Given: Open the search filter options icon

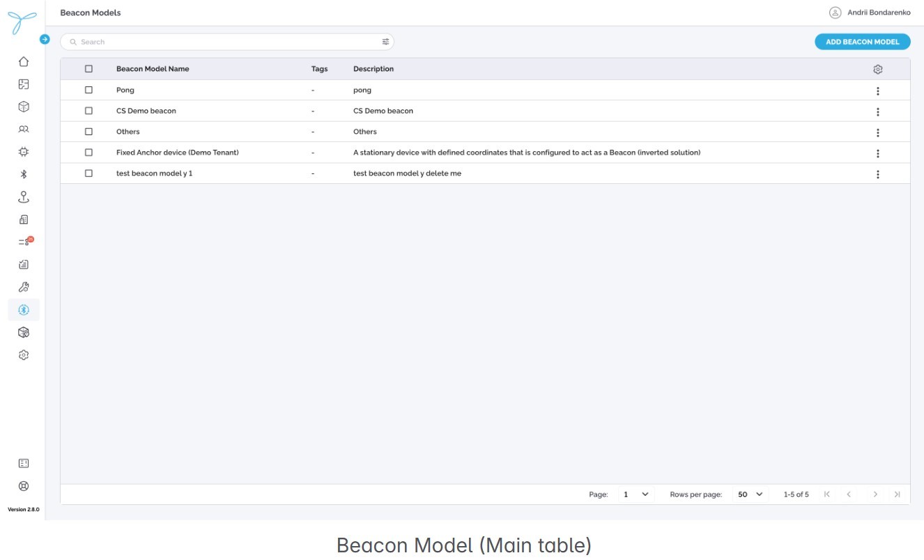Looking at the screenshot, I should pyautogui.click(x=385, y=42).
